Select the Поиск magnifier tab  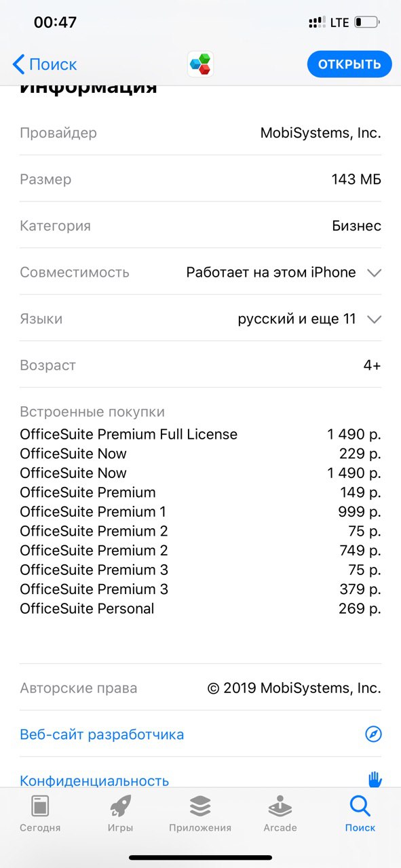pyautogui.click(x=360, y=814)
